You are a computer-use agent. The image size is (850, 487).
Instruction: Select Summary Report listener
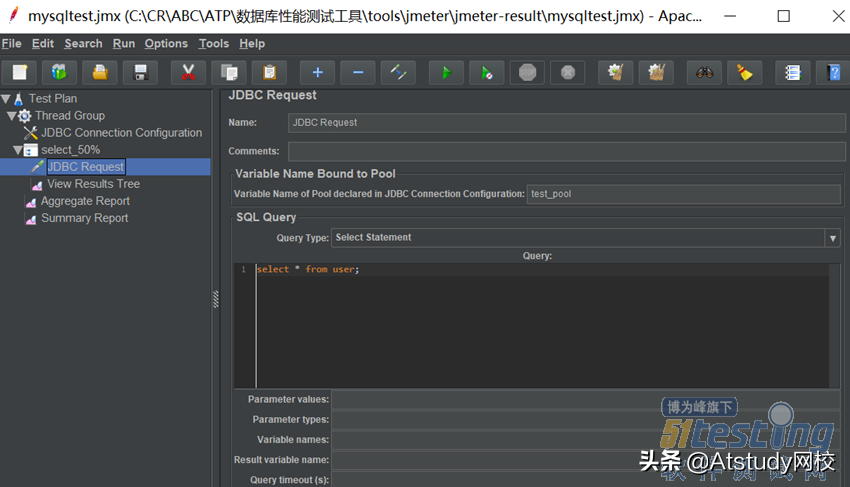pyautogui.click(x=85, y=218)
